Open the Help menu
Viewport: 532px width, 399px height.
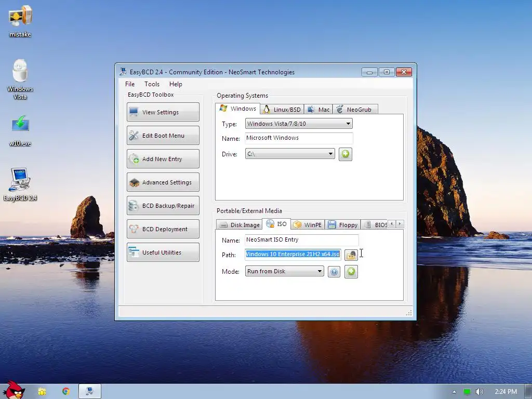tap(176, 84)
